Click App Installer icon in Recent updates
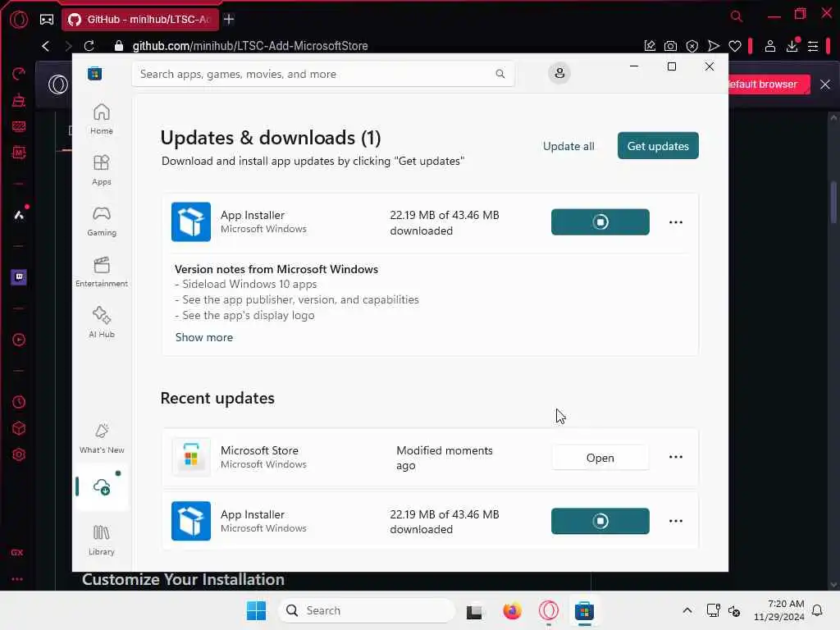Image resolution: width=840 pixels, height=630 pixels. [x=190, y=521]
